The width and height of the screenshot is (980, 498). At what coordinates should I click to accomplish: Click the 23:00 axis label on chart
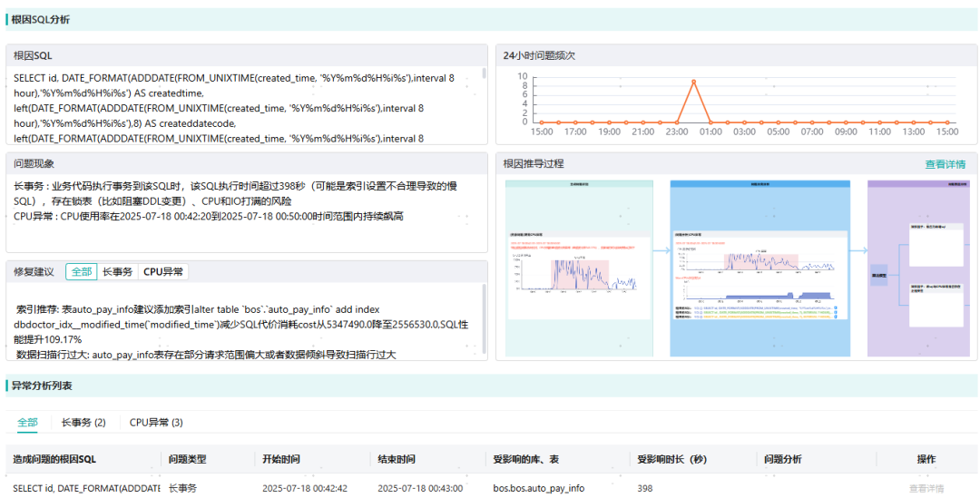677,132
